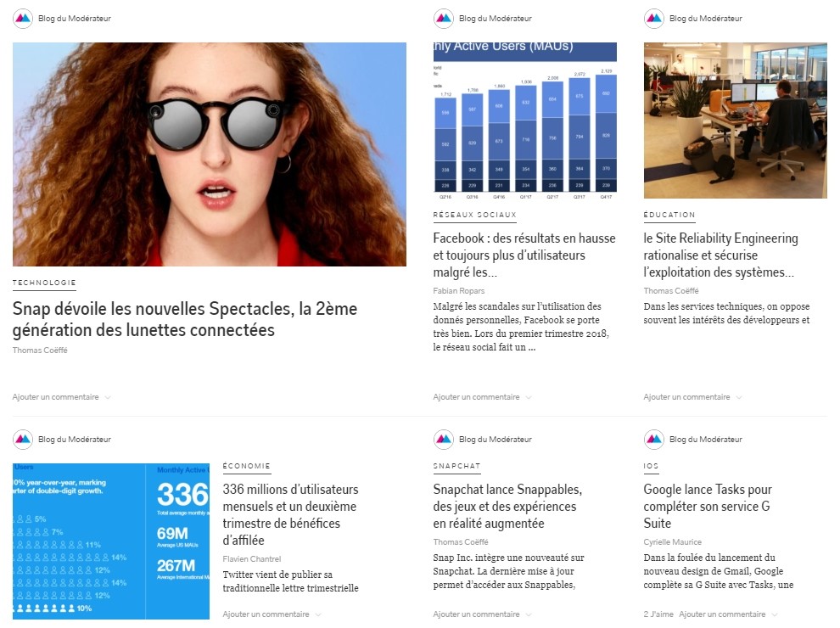Click author Thomas Coëffé under the Spectacles headline
840x628 pixels.
(x=40, y=350)
